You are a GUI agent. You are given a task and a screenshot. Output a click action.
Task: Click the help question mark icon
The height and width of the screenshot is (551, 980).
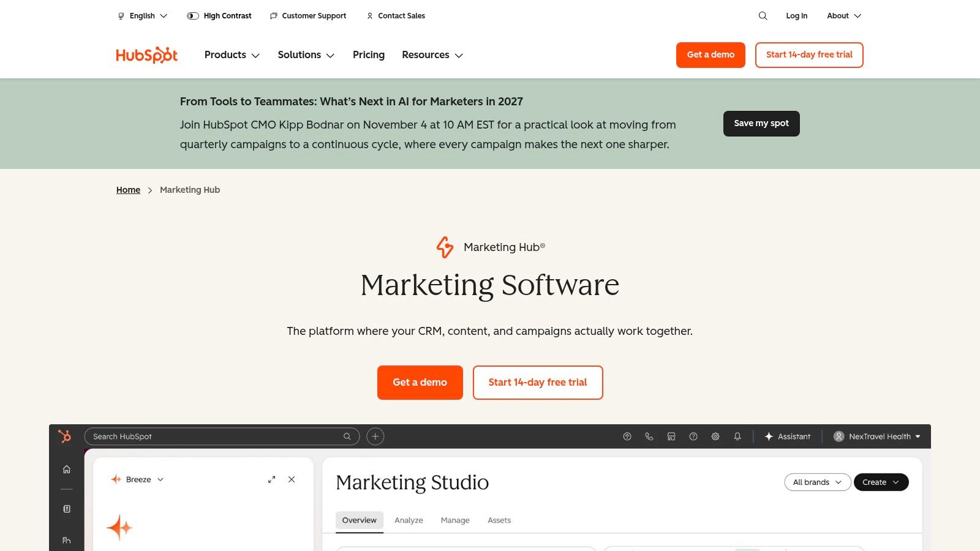click(693, 437)
